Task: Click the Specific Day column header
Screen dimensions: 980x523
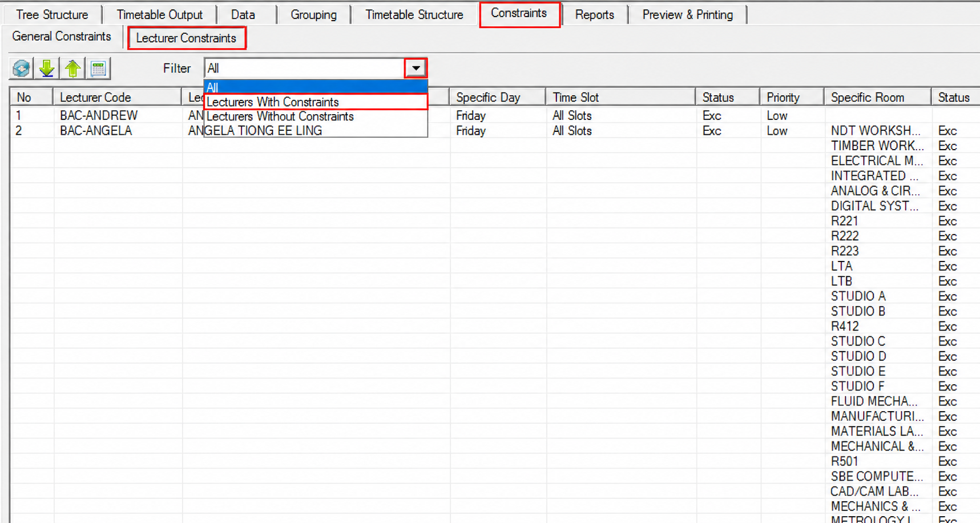Action: click(497, 97)
